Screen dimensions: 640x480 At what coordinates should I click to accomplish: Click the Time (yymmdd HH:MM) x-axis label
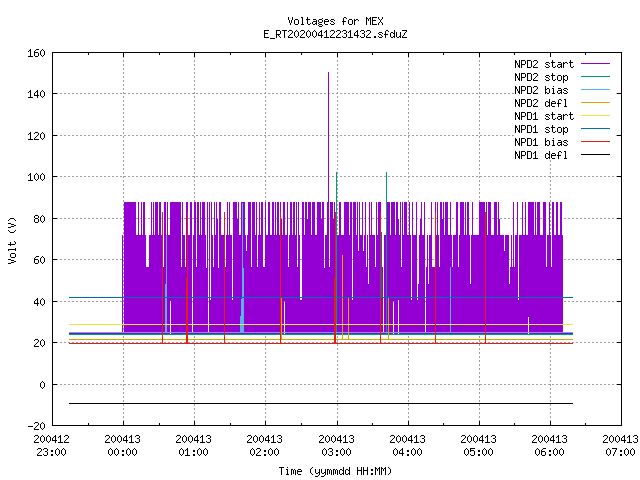(335, 471)
